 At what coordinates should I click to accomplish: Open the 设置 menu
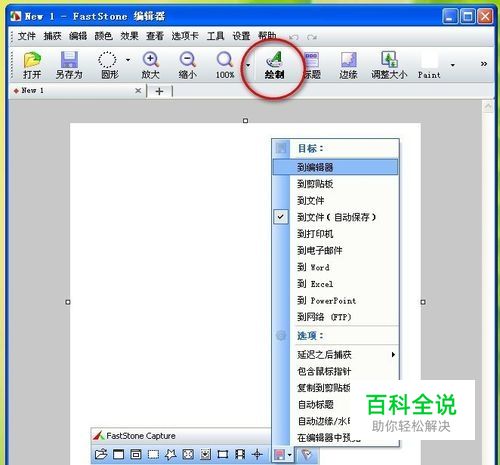coord(241,36)
